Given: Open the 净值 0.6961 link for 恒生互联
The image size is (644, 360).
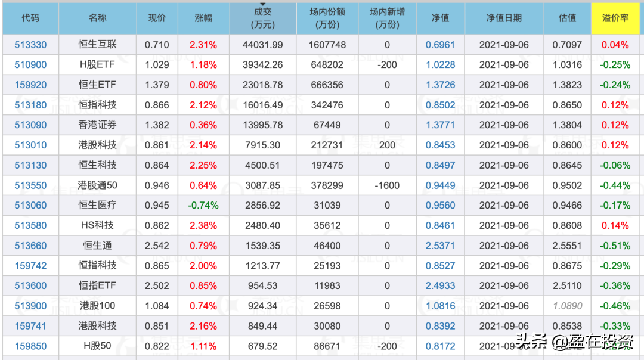Looking at the screenshot, I should (440, 44).
